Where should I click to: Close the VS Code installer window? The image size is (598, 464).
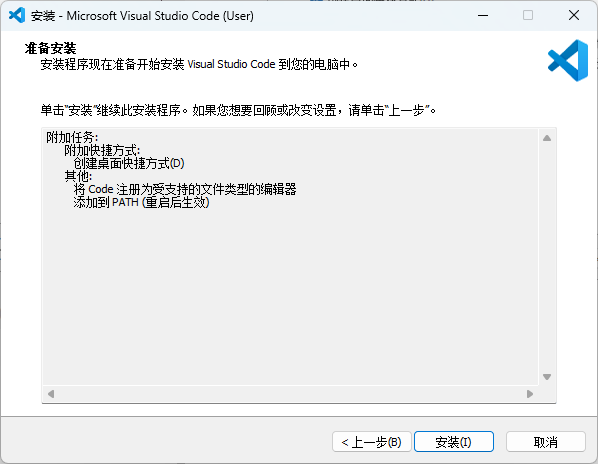(574, 16)
